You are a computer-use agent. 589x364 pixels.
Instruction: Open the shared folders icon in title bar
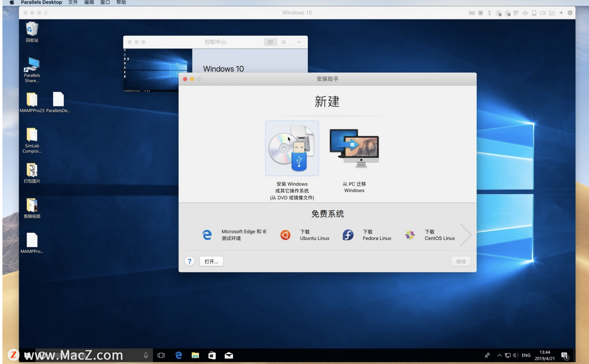pyautogui.click(x=552, y=13)
